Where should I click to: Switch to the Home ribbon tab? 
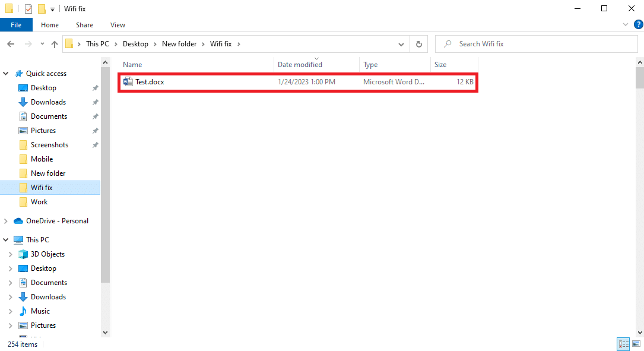tap(50, 25)
